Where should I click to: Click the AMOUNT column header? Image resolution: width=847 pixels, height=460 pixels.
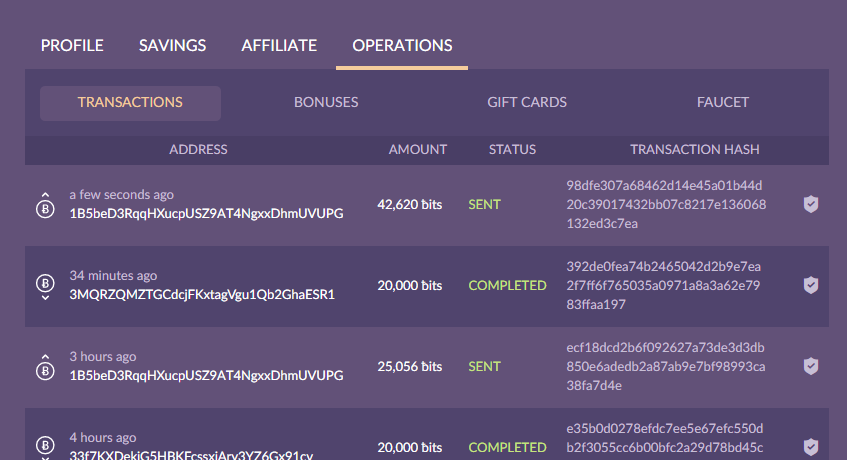click(418, 150)
